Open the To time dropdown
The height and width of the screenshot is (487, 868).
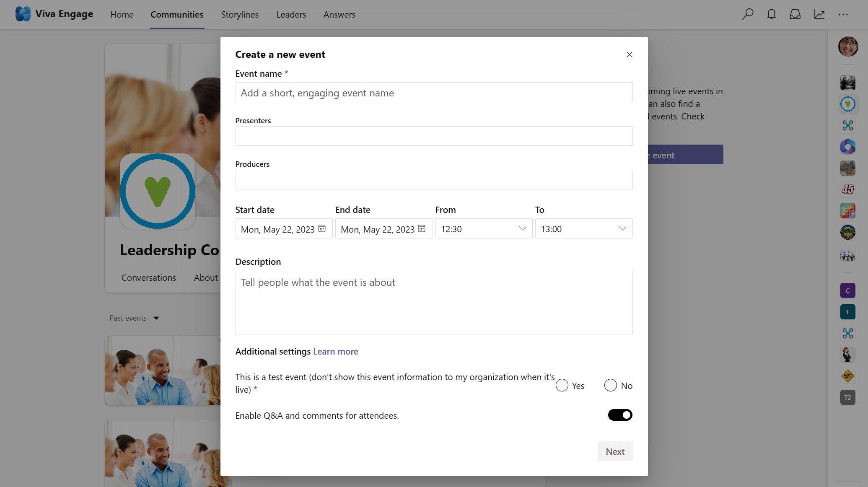point(622,228)
